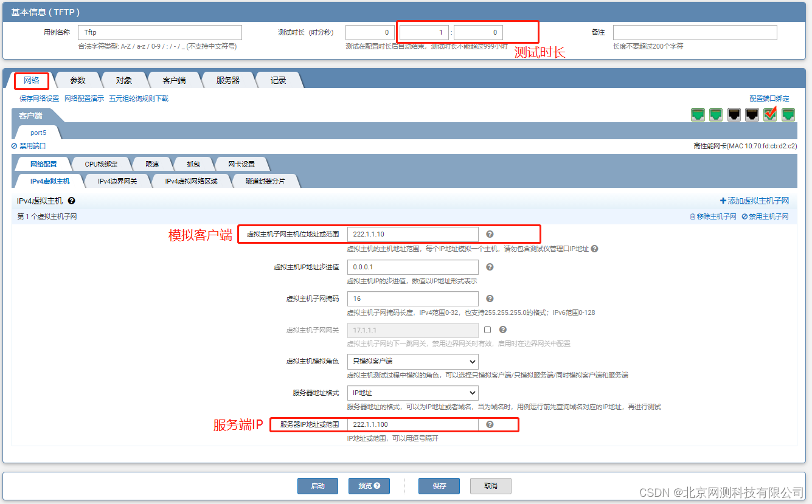Click the 保存网络设置 link

tap(40, 98)
